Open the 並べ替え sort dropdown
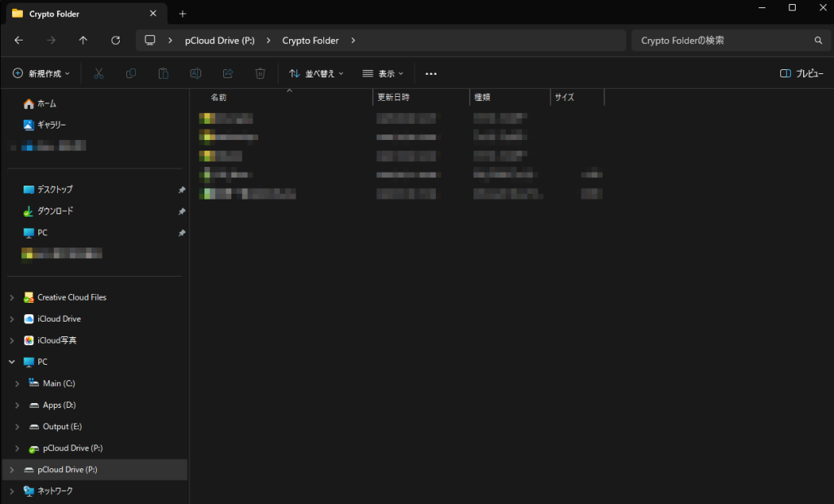The image size is (834, 504). (x=316, y=73)
